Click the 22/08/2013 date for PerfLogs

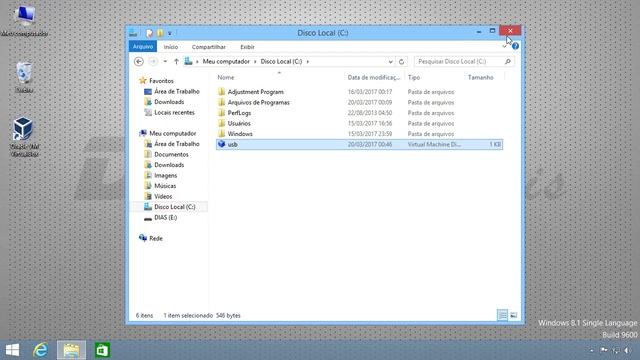click(370, 113)
